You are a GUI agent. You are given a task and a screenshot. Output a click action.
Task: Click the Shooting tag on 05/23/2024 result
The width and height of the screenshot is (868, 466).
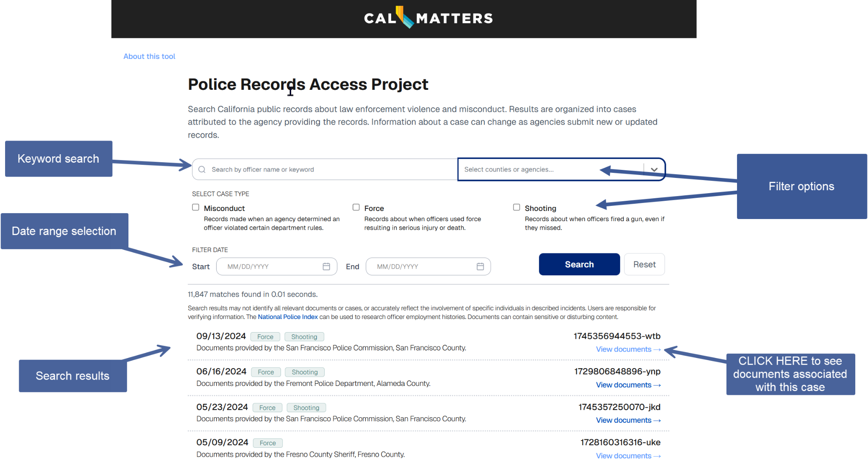tap(306, 408)
